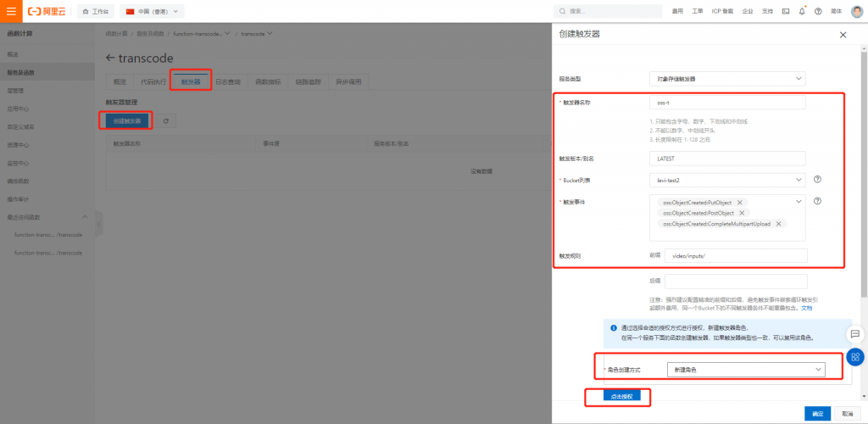This screenshot has width=868, height=424.
Task: Open the 费用 top menu
Action: tap(677, 11)
